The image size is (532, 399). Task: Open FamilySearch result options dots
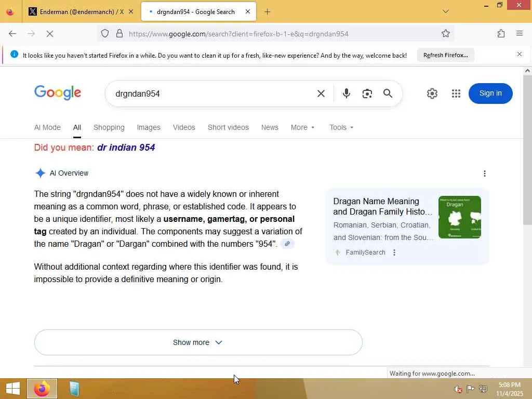tap(394, 252)
